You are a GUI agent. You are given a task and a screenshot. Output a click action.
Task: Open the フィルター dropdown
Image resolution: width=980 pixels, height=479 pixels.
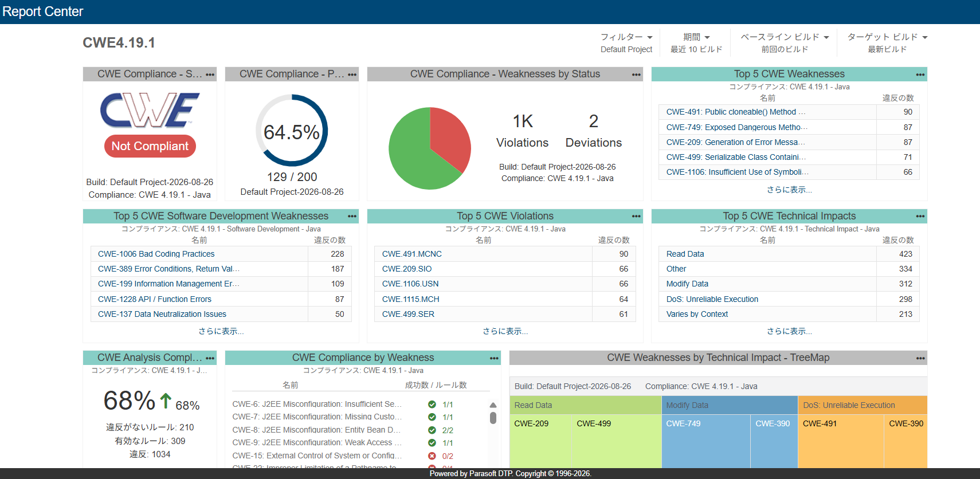626,37
